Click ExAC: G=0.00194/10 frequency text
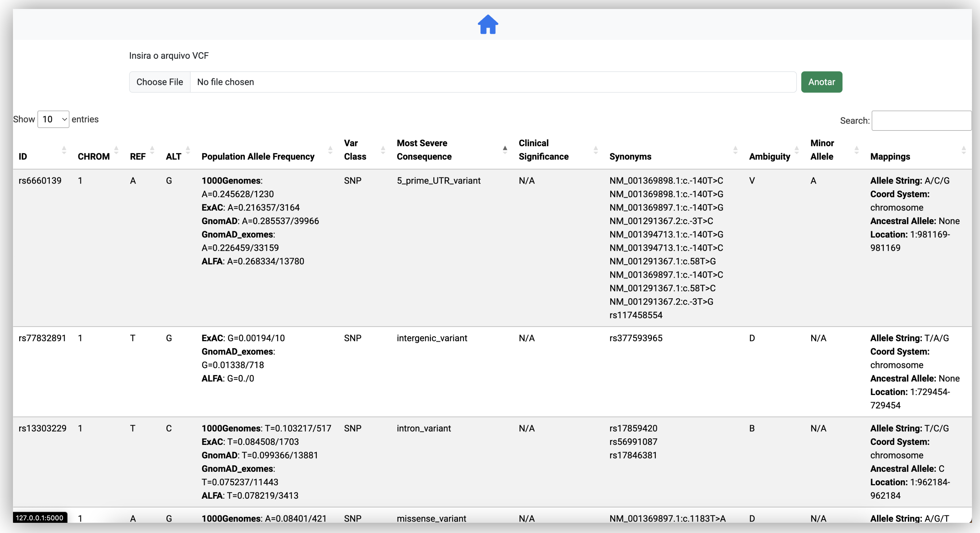Image resolution: width=980 pixels, height=533 pixels. click(243, 338)
